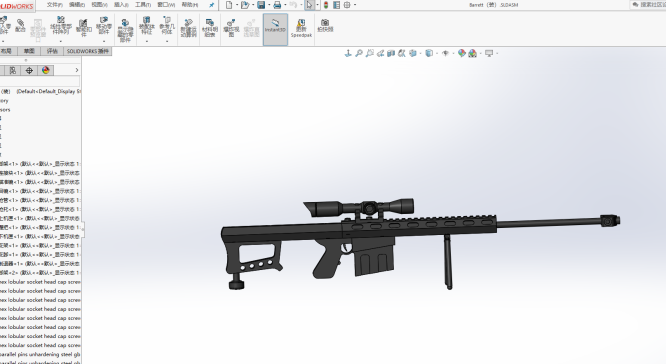
Task: Click the Edit Appearance color ball icon
Action: pyautogui.click(x=462, y=53)
